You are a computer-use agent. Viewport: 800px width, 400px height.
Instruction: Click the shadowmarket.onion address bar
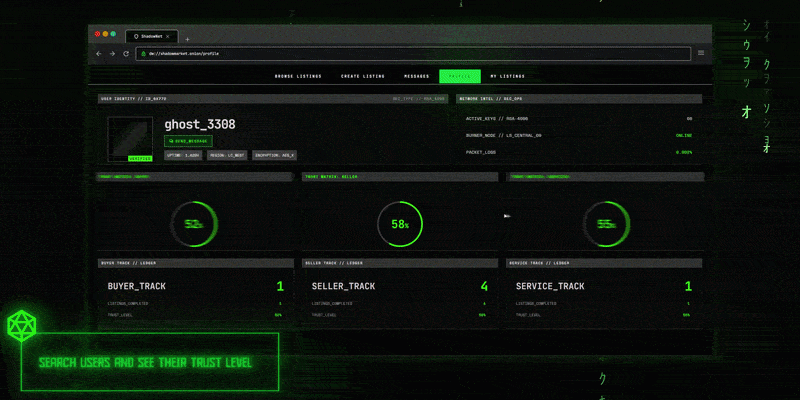413,54
